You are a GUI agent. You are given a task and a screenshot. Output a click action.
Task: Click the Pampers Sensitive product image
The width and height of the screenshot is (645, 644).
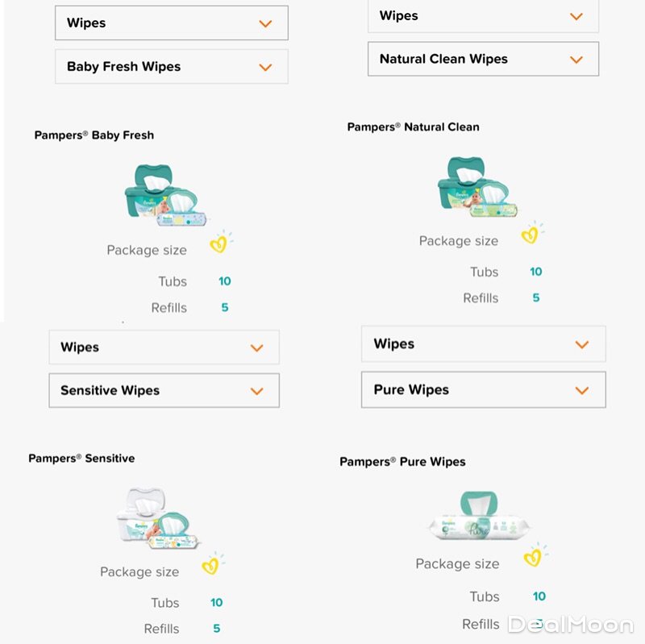pyautogui.click(x=157, y=518)
